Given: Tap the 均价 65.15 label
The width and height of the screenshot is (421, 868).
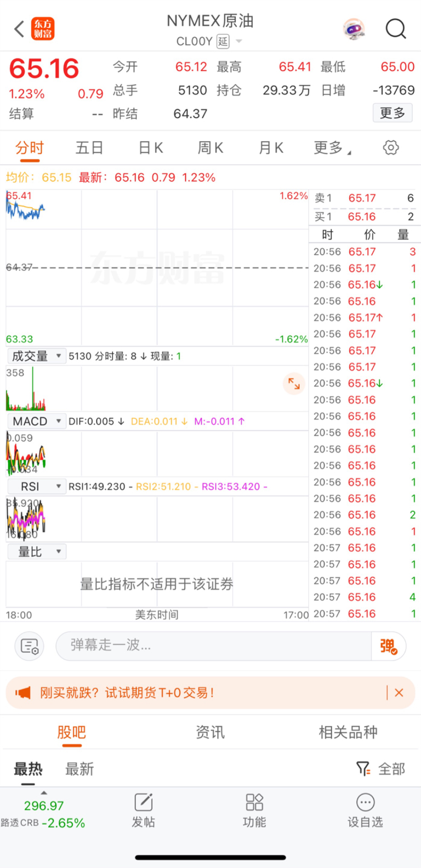Looking at the screenshot, I should click(38, 178).
